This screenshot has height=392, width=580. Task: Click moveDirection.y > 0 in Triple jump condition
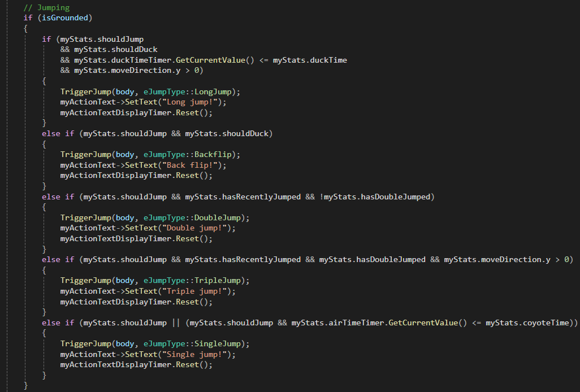click(525, 260)
